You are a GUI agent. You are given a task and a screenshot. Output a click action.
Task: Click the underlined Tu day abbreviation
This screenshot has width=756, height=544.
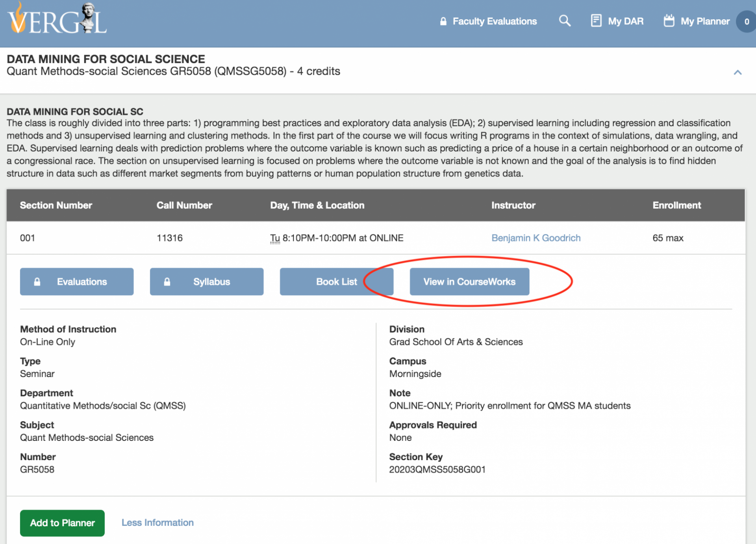click(275, 238)
